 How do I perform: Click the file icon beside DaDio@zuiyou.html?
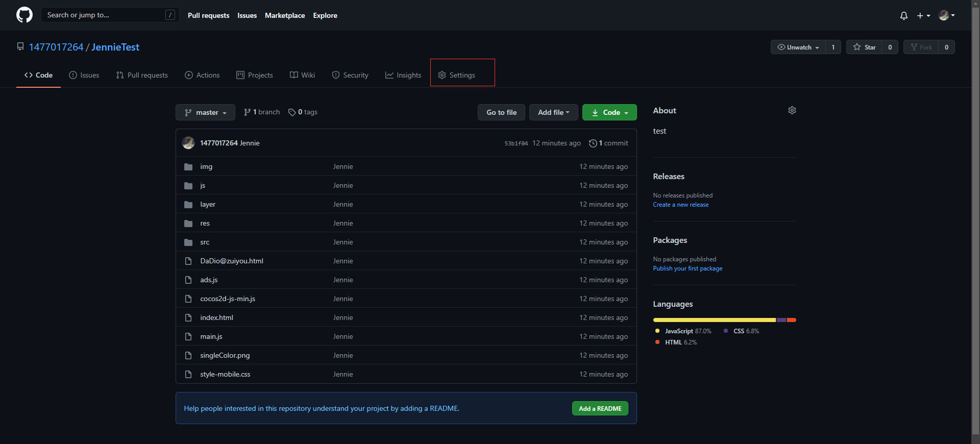188,261
